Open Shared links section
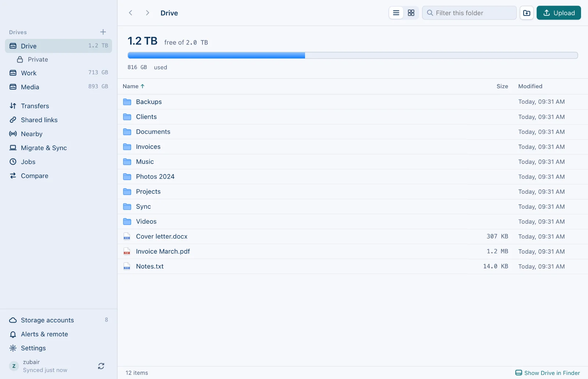Viewport: 588px width, 379px height. 58,120
